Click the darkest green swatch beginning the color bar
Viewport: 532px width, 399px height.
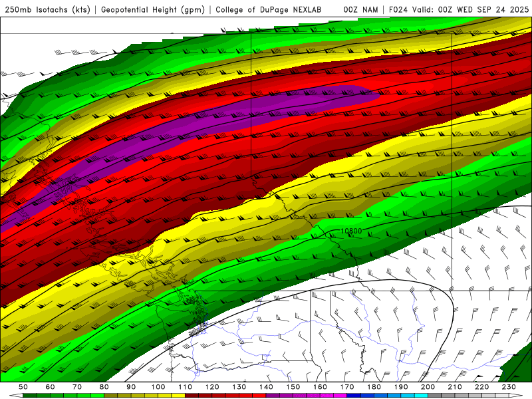click(30, 395)
